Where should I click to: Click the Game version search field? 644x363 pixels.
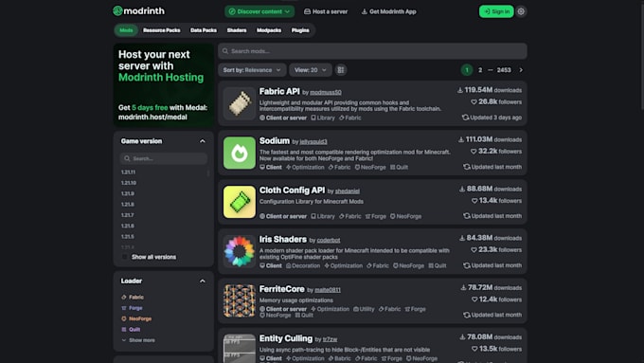point(164,158)
